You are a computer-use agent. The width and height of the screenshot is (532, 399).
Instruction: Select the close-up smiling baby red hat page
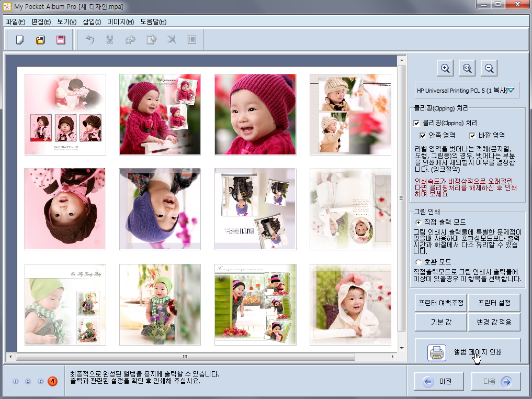click(x=255, y=115)
